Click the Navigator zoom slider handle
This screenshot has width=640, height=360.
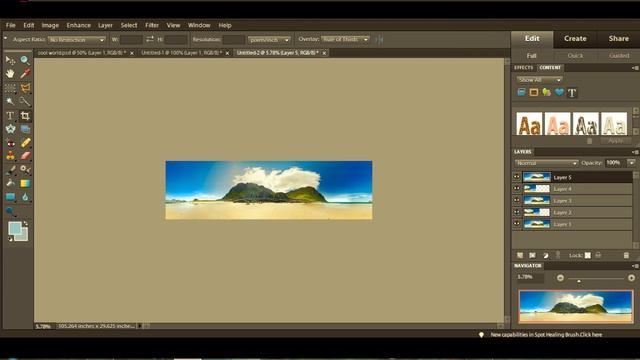tap(579, 281)
